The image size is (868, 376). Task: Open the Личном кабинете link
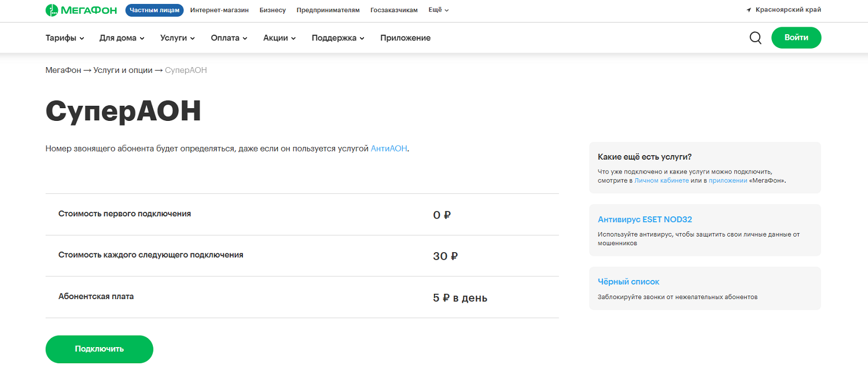661,180
